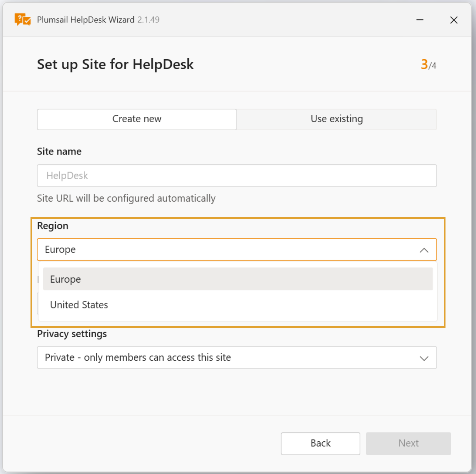Open the Privacy settings dropdown
Screen dimensions: 476x474
237,358
